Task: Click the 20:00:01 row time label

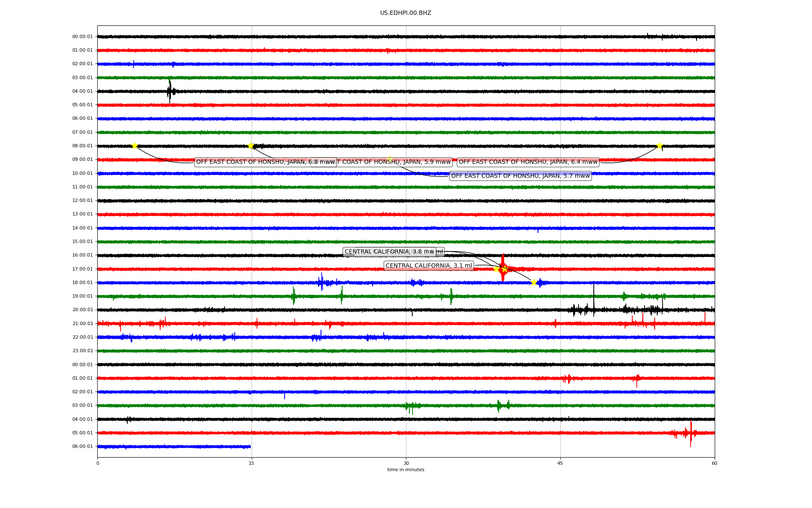Action: click(x=82, y=310)
